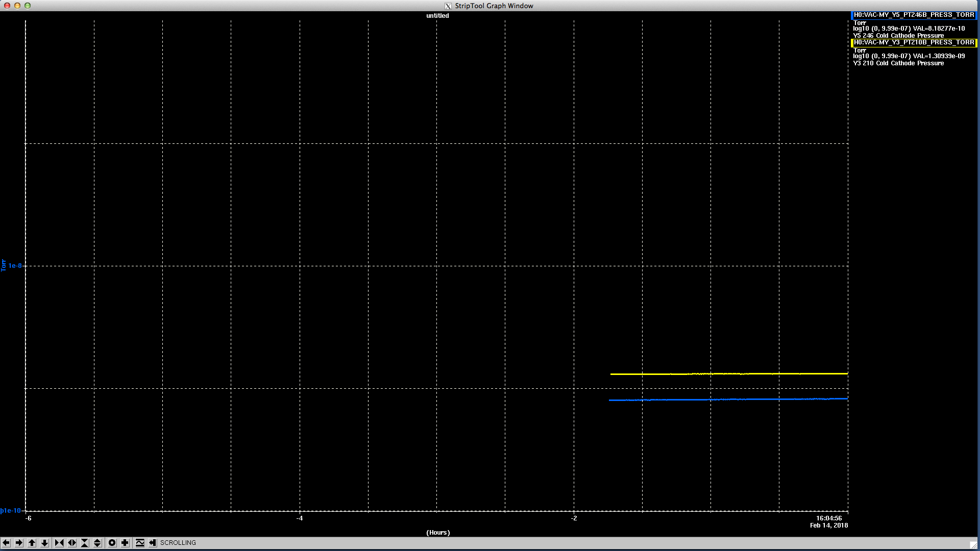Select the H0:VAC-MY_Y5_PT246B_PRESS_TORR curve label

[914, 15]
